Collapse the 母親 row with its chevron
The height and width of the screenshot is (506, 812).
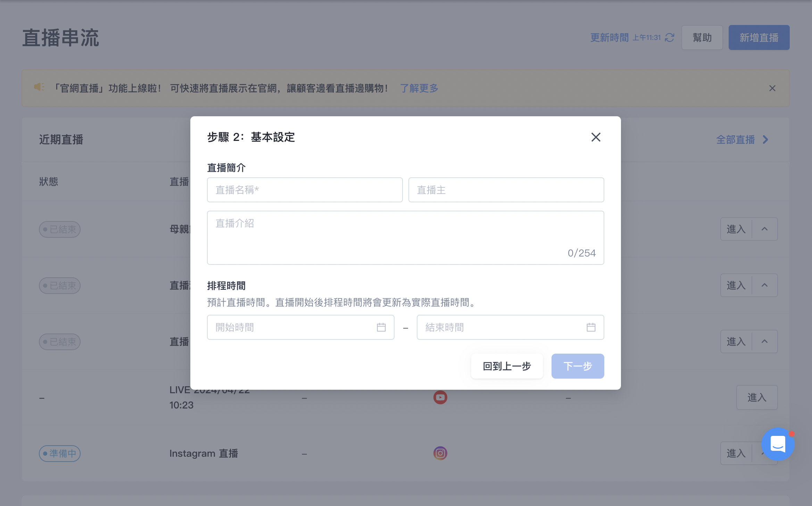[x=764, y=229]
